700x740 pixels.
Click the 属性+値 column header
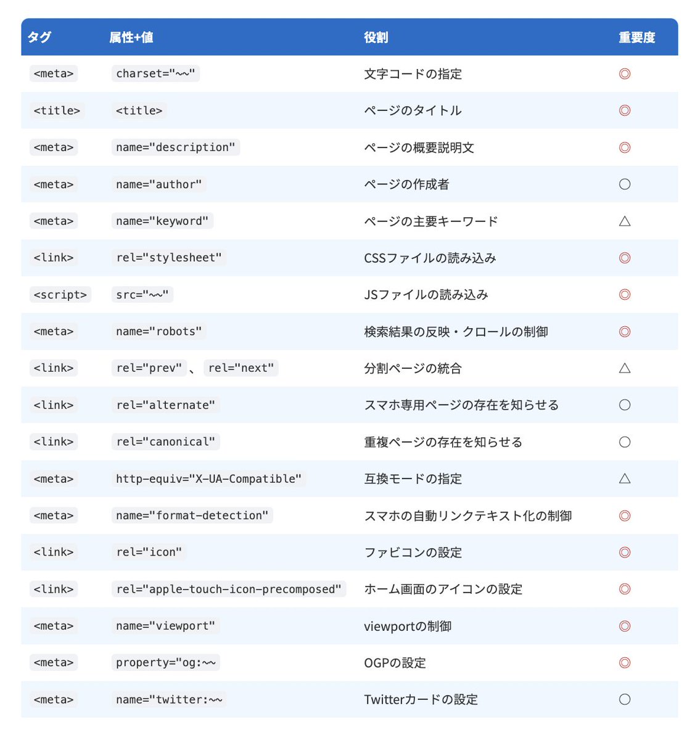pyautogui.click(x=131, y=38)
